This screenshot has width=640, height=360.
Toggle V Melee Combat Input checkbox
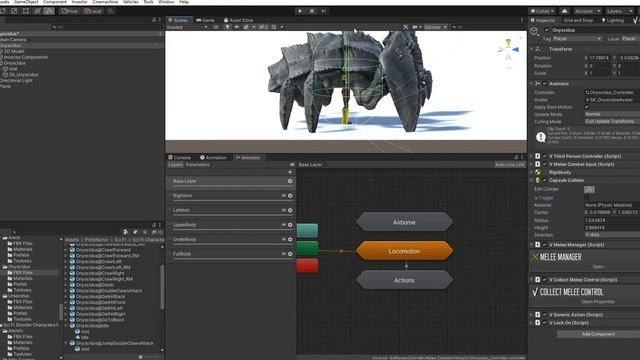point(544,164)
